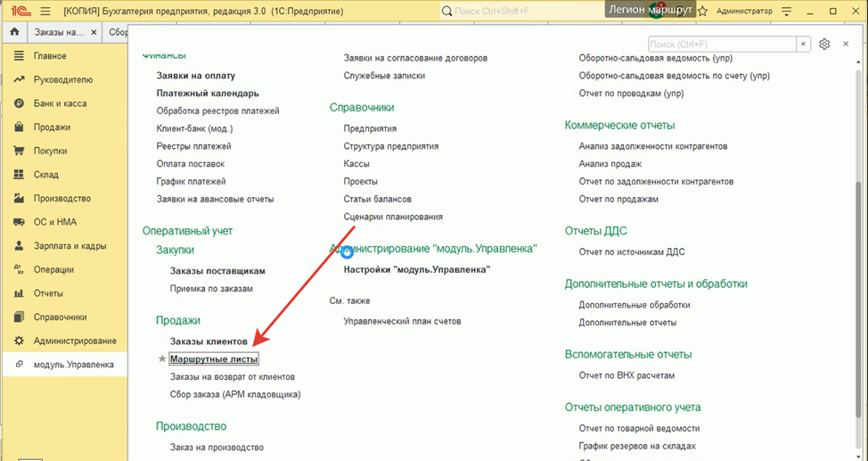Click the Операции Дт/Кт icon
The image size is (868, 461).
19,270
